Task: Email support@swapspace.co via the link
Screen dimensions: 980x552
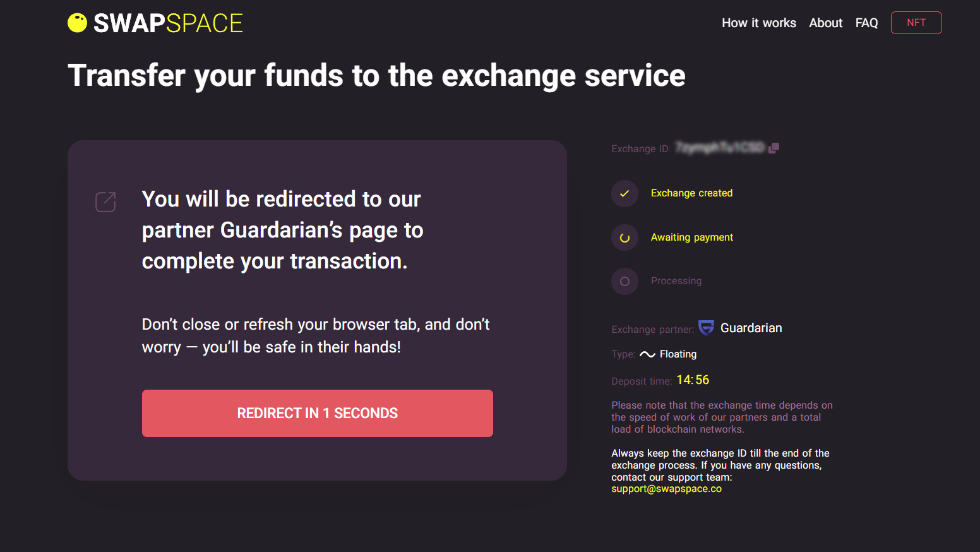Action: coord(666,489)
